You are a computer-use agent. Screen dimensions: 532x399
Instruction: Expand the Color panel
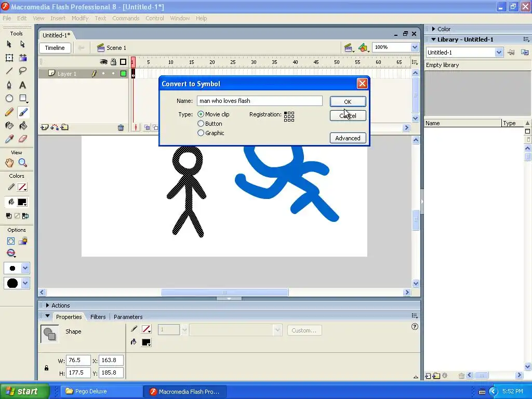(434, 29)
